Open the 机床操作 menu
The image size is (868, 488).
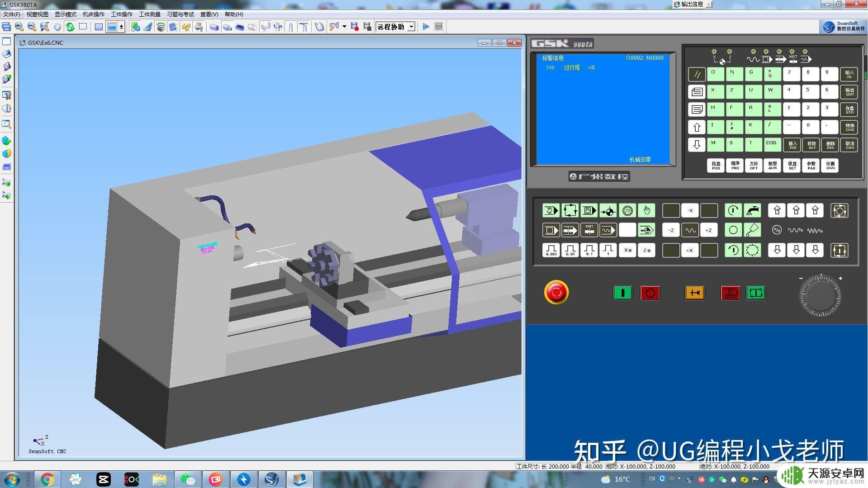point(93,14)
